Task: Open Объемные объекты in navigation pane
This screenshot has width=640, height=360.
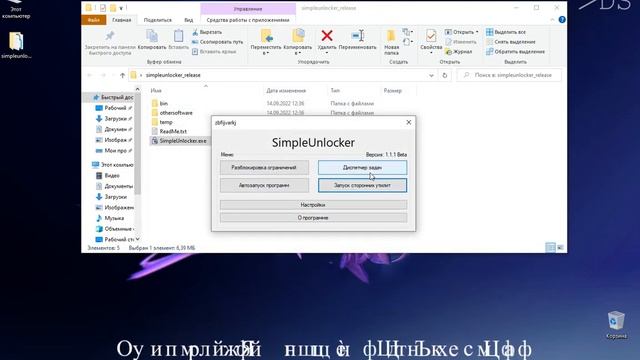Action: 114,229
